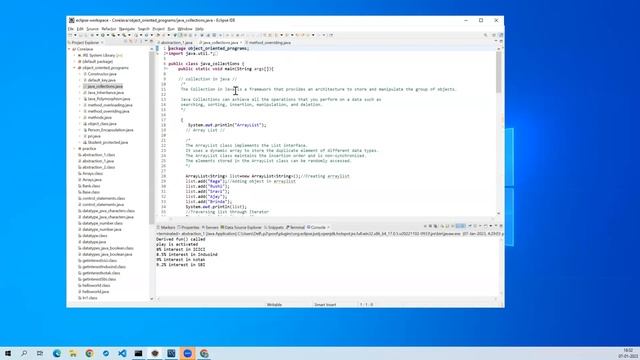Close the Console view tab
Viewport: 640px width, 360px height.
click(328, 227)
